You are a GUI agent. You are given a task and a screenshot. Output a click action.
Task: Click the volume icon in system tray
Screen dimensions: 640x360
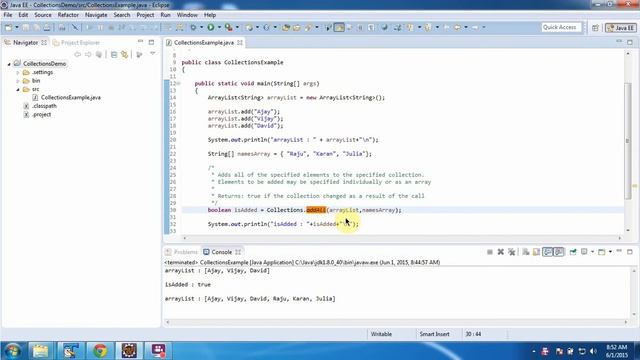click(593, 351)
